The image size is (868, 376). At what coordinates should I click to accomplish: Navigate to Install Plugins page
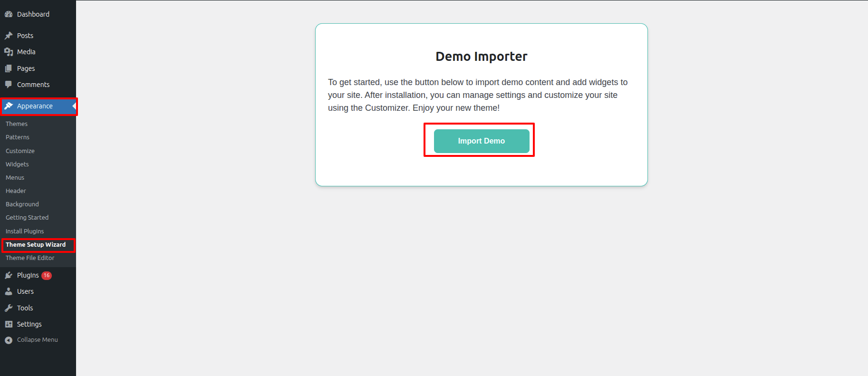click(25, 231)
